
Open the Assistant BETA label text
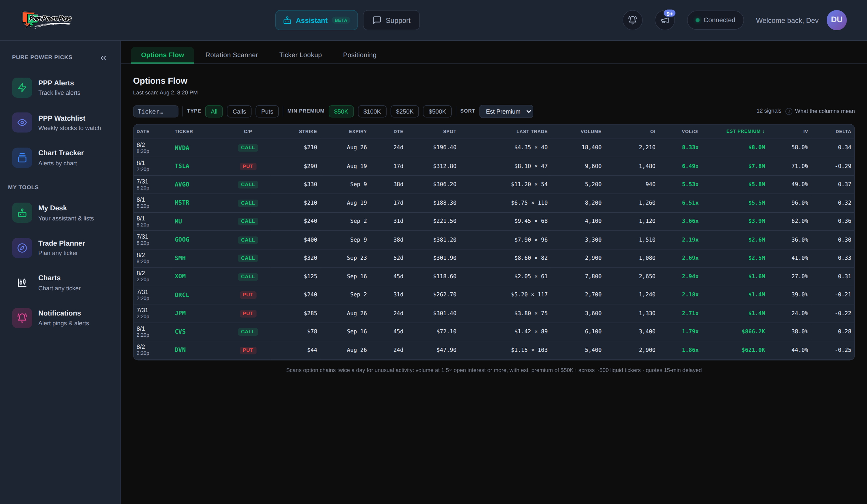341,20
